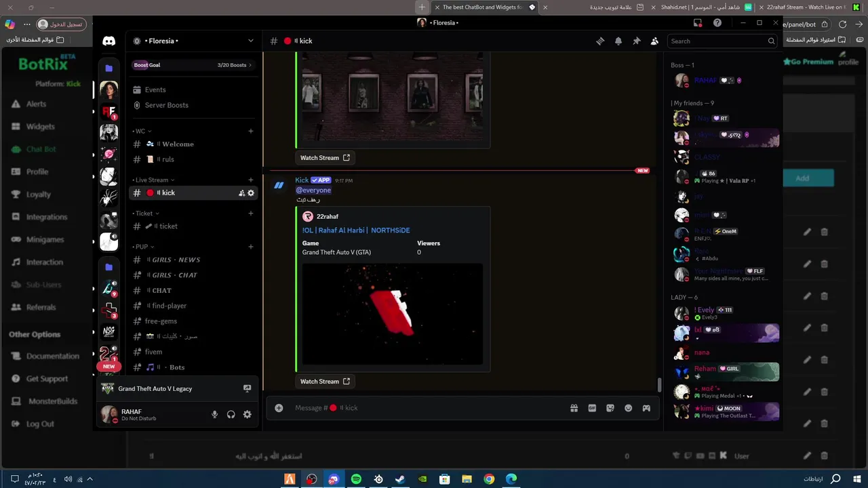This screenshot has width=868, height=488.
Task: Open the ruls text channel
Action: tap(193, 160)
